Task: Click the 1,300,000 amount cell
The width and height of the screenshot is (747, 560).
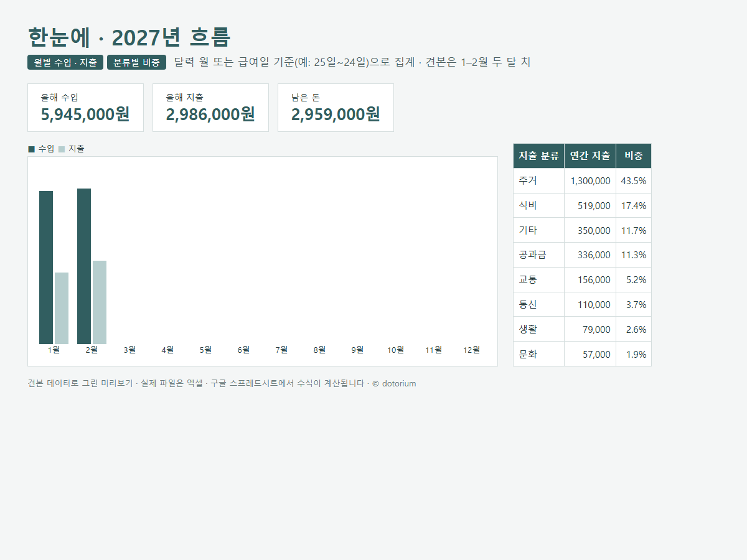Action: pos(590,180)
